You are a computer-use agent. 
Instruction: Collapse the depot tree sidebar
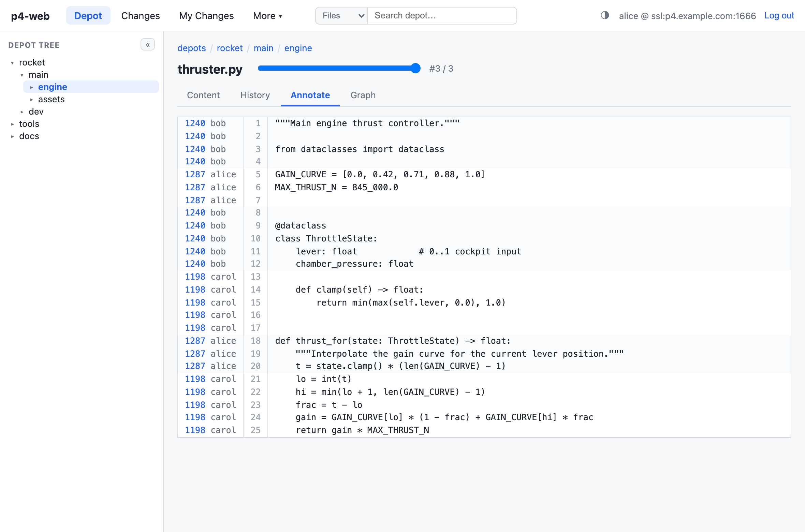click(x=148, y=45)
